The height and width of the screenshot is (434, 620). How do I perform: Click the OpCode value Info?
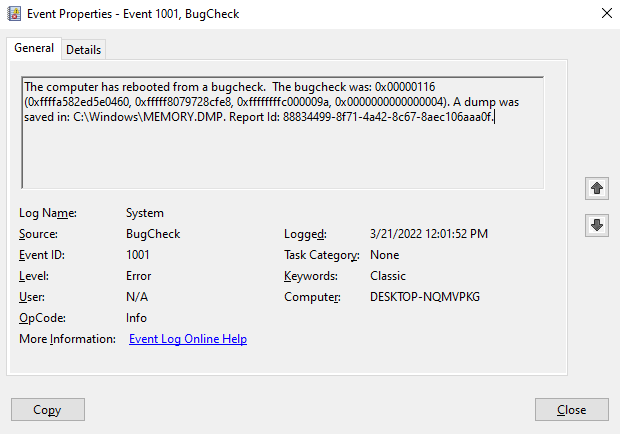137,318
